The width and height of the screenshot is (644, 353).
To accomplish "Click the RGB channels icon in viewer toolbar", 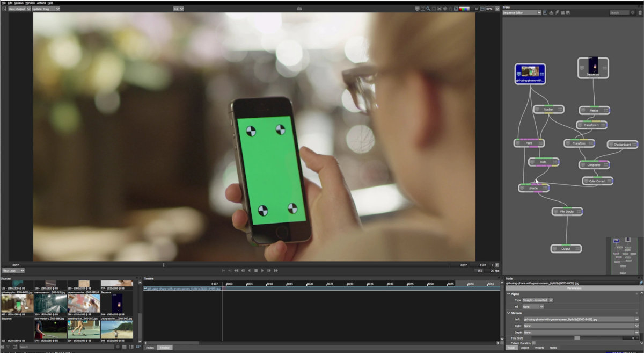I will pyautogui.click(x=464, y=9).
